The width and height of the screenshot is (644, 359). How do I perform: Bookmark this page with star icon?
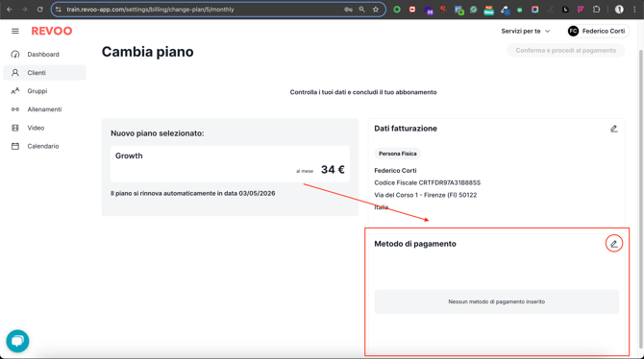click(376, 10)
